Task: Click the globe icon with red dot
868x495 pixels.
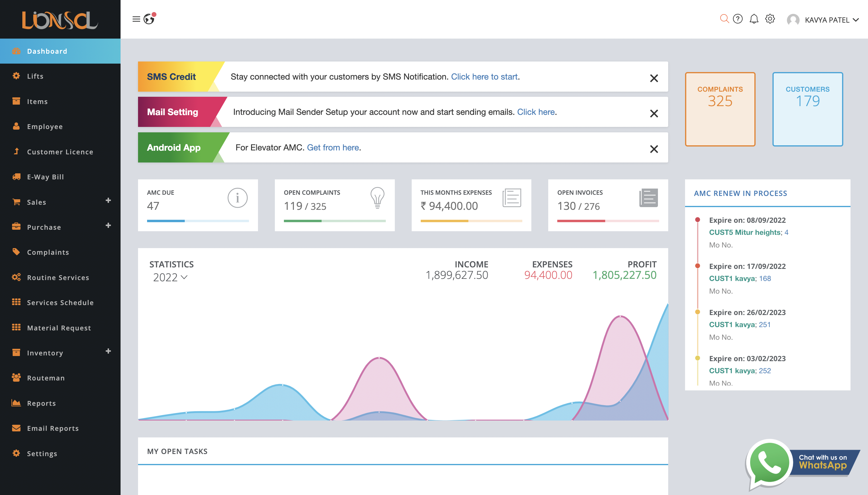Action: click(x=149, y=19)
